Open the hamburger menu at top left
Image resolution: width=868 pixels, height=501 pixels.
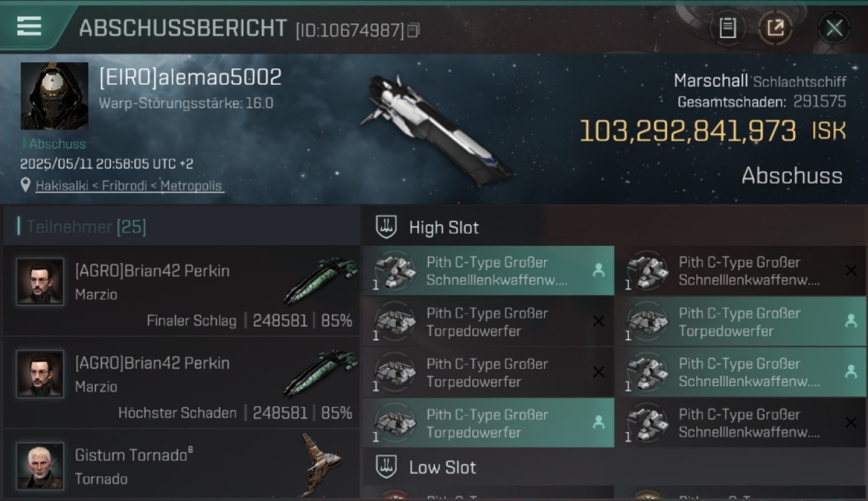29,26
